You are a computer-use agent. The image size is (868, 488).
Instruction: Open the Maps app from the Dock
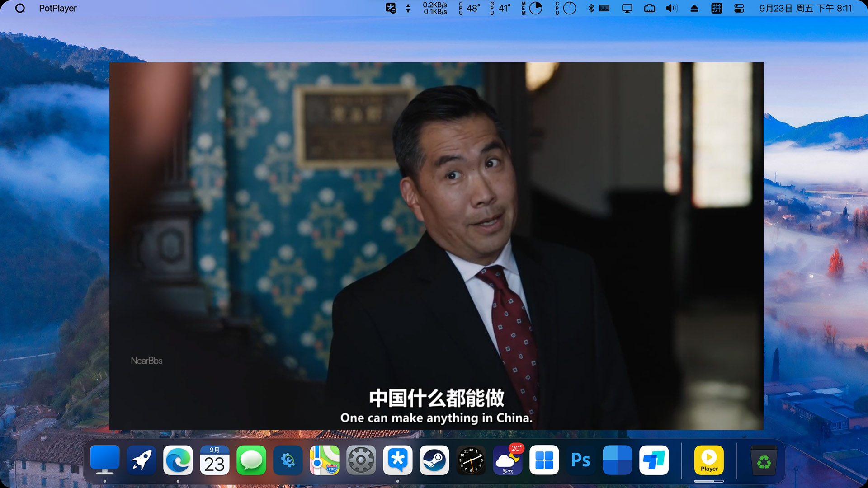[x=325, y=460]
